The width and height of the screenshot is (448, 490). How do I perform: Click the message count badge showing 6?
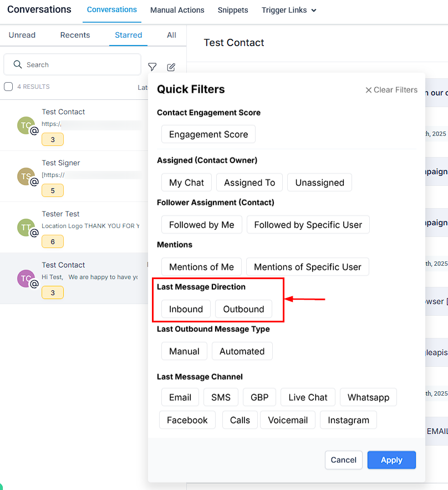(53, 241)
